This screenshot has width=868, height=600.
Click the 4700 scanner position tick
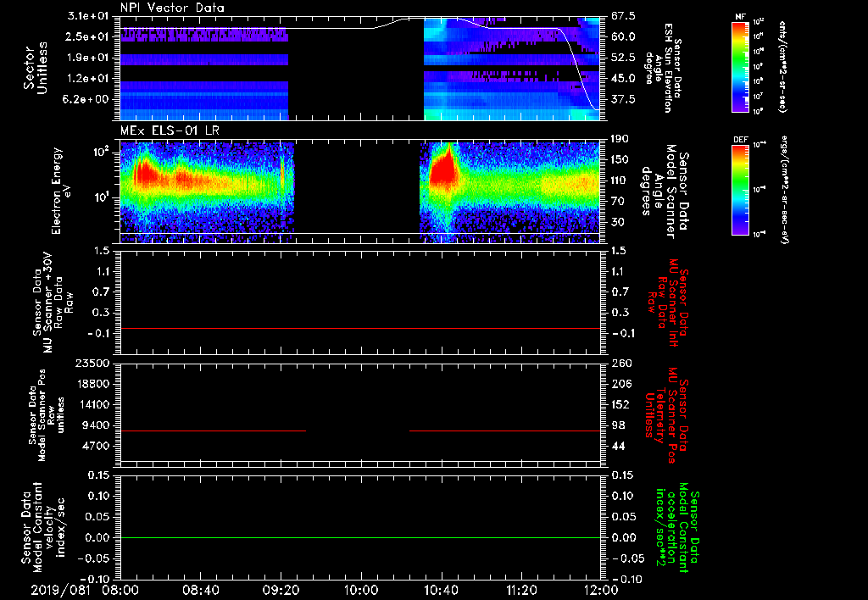click(97, 446)
